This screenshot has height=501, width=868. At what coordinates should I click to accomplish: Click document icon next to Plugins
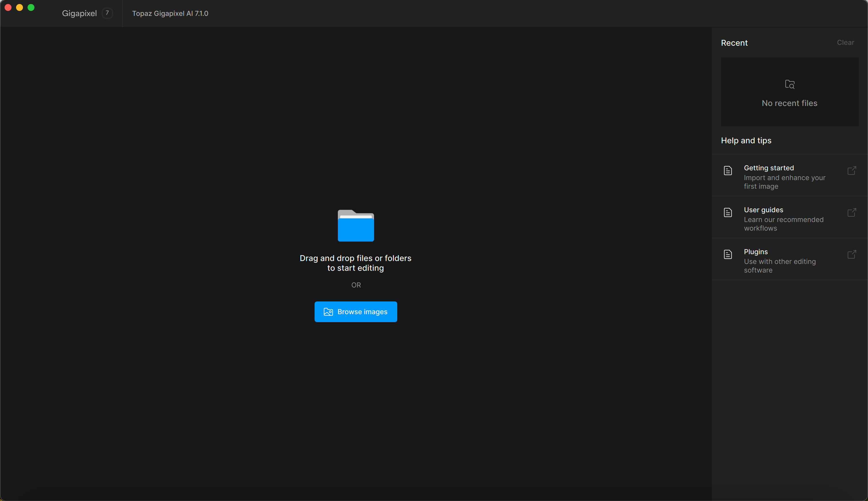(728, 255)
